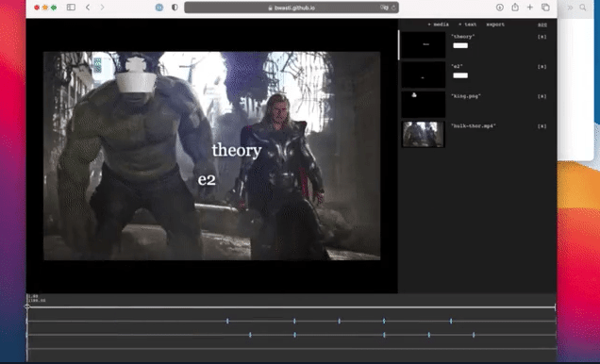Add a text layer with + text
The image size is (600, 364).
point(467,25)
